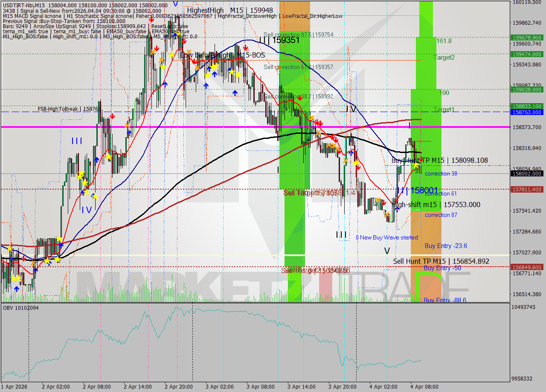Click the red down arrow above the FSB-HighToBreak label

(112, 116)
